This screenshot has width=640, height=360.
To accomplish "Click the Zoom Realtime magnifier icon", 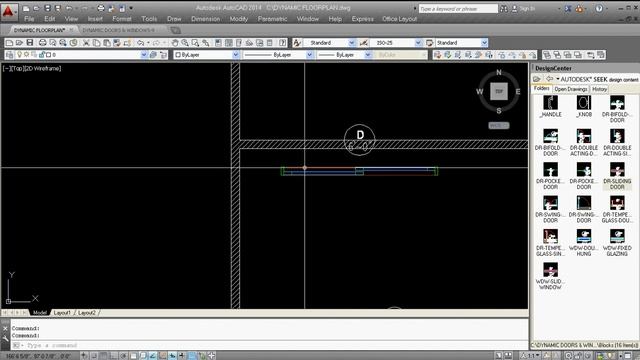I will point(185,42).
